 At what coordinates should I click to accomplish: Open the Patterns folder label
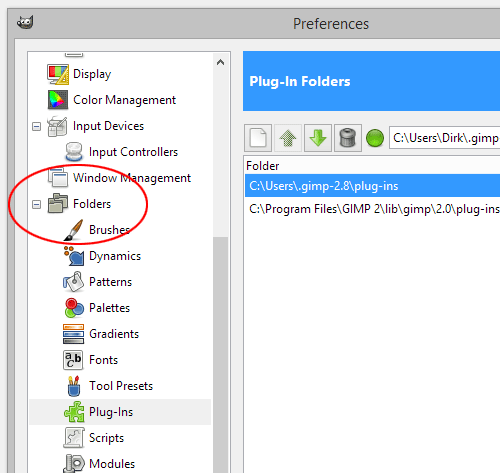click(111, 282)
